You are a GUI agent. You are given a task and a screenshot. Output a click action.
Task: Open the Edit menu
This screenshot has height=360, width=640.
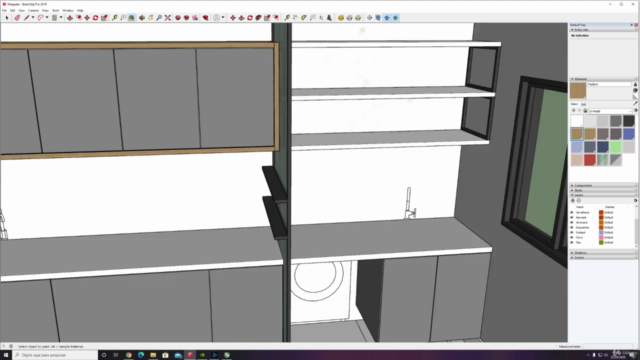13,10
